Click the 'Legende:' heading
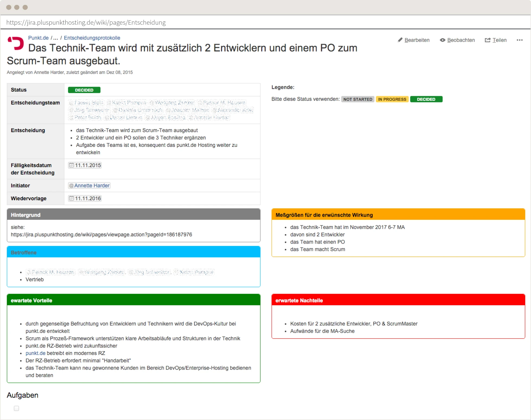 pos(283,87)
